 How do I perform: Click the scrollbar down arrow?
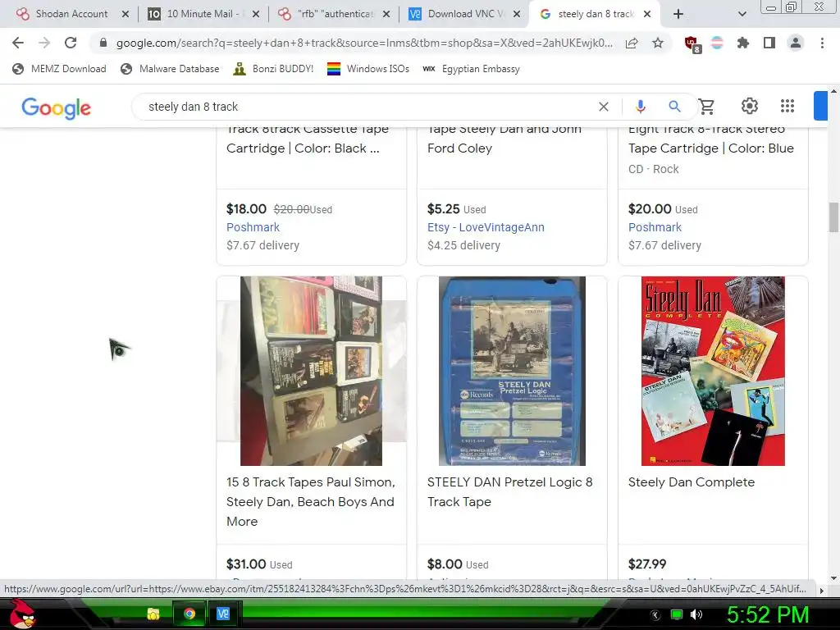(833, 578)
